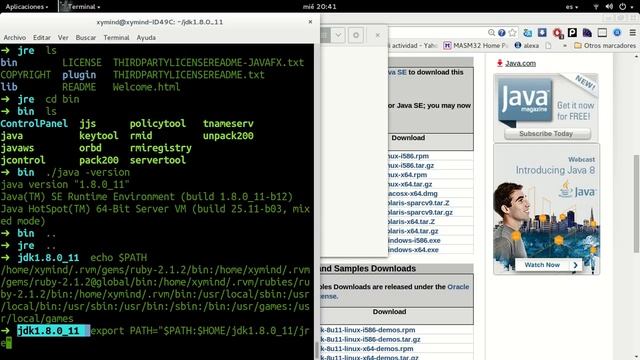Open the browser hamburger menu
Image resolution: width=640 pixels, height=360 pixels.
tap(632, 33)
